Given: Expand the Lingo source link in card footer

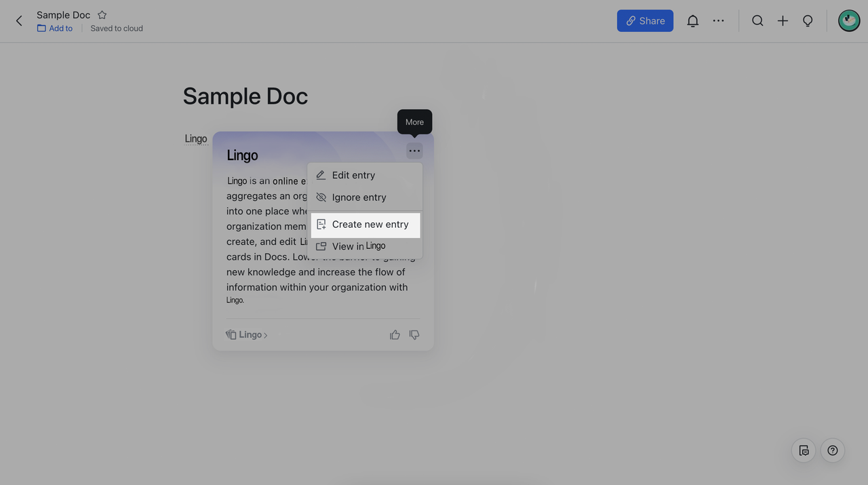Looking at the screenshot, I should pyautogui.click(x=248, y=335).
